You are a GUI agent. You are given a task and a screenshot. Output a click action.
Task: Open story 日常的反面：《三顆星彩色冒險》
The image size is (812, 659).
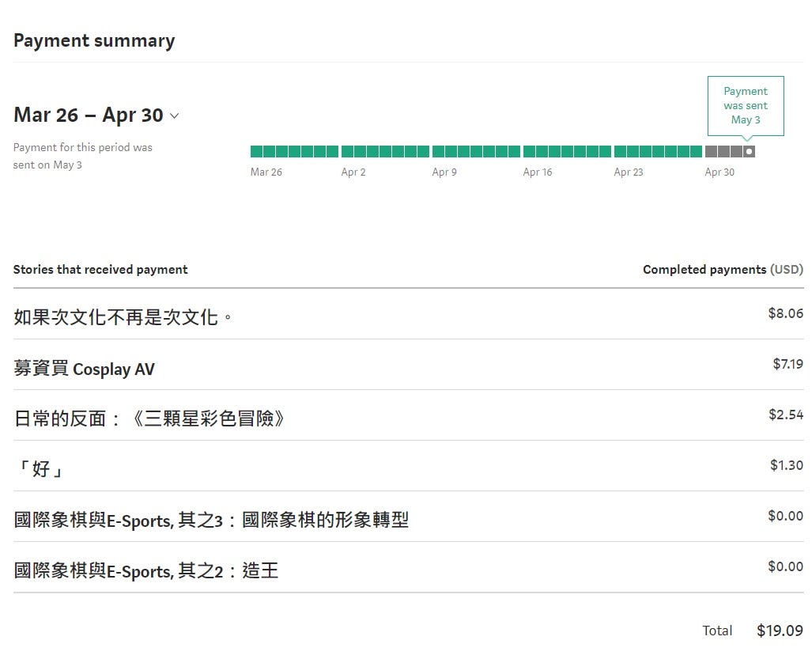point(149,419)
